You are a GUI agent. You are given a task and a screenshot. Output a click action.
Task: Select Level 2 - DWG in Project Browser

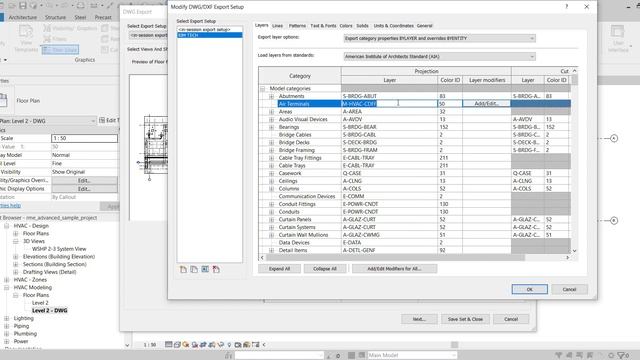click(x=50, y=311)
